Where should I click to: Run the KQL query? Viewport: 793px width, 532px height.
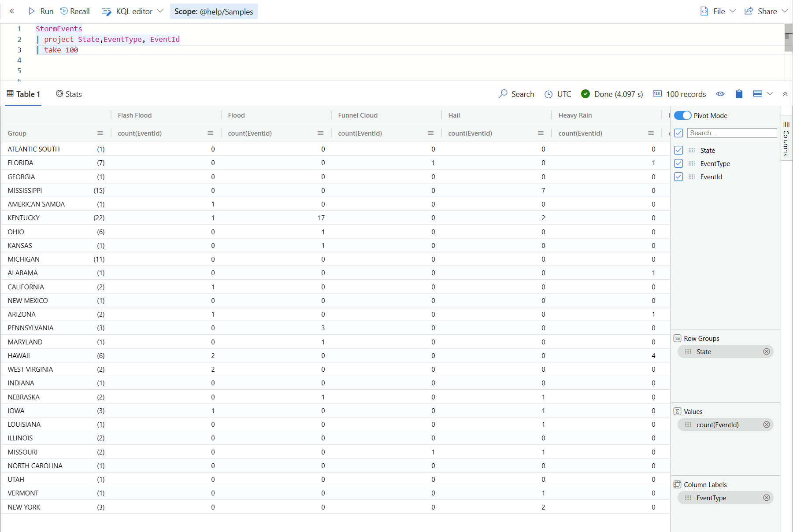pyautogui.click(x=41, y=11)
